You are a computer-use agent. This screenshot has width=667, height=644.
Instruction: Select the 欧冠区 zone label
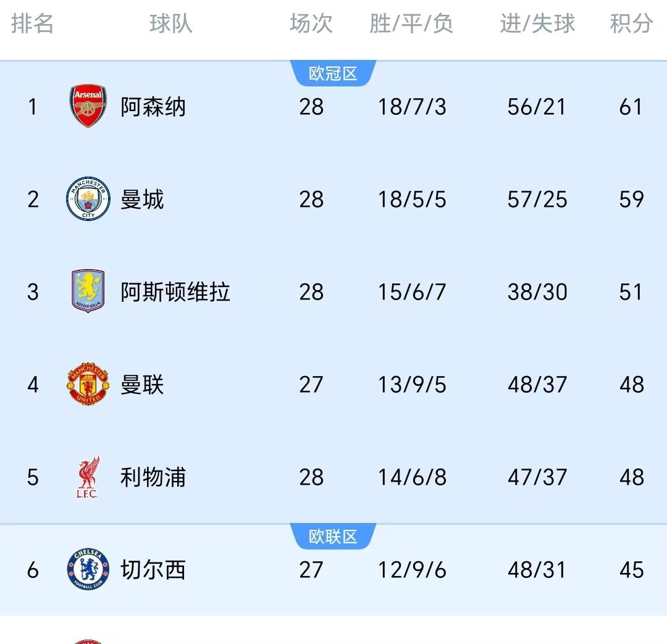[x=333, y=73]
